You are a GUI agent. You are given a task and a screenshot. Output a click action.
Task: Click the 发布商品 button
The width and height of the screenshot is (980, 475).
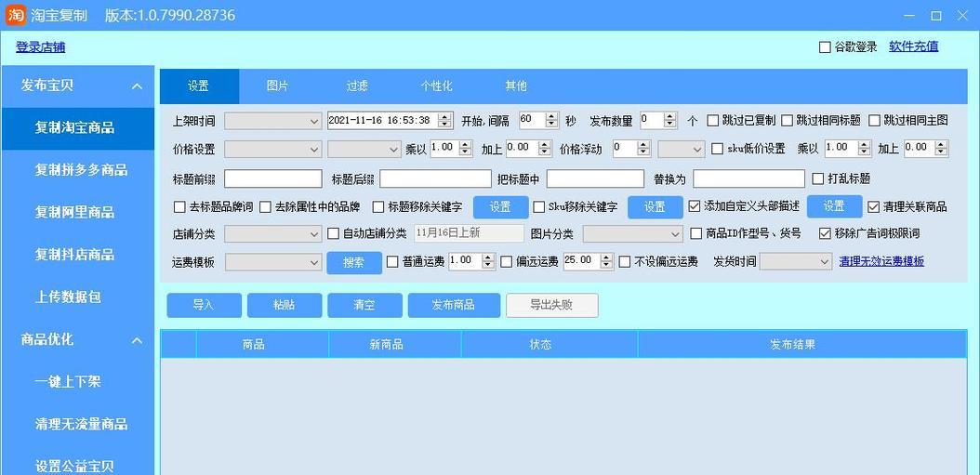454,305
